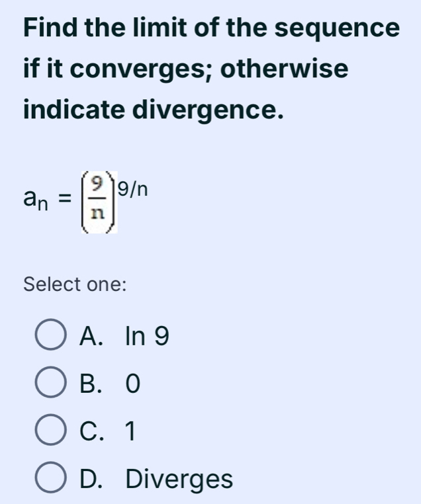421x504 pixels.
Task: Choose radio option B with value 0
Action: pos(50,384)
